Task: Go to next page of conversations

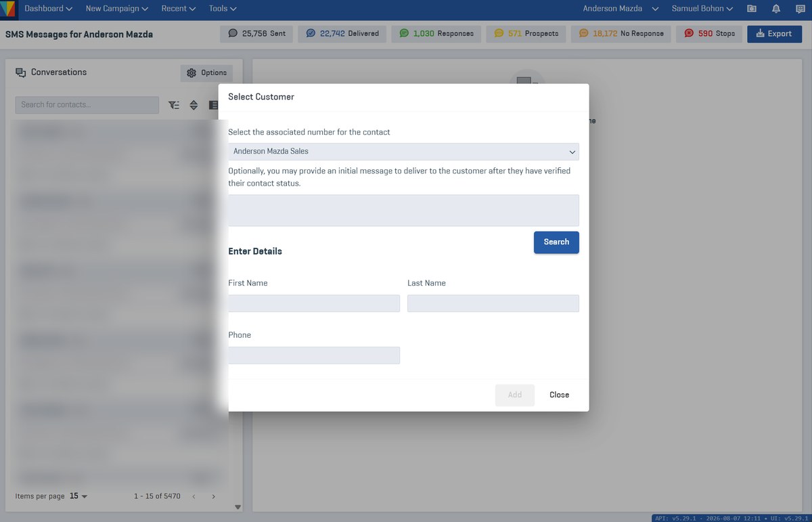Action: pyautogui.click(x=214, y=497)
